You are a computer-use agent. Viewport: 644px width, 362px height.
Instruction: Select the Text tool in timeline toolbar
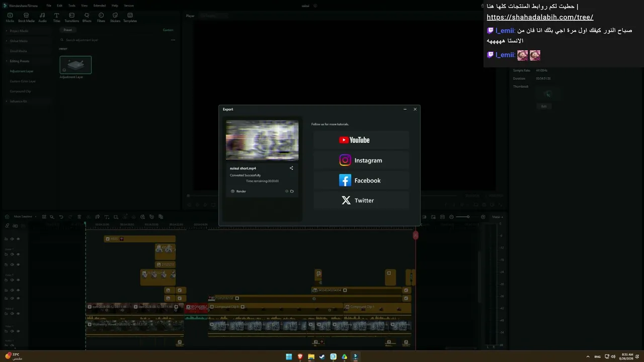point(107,217)
